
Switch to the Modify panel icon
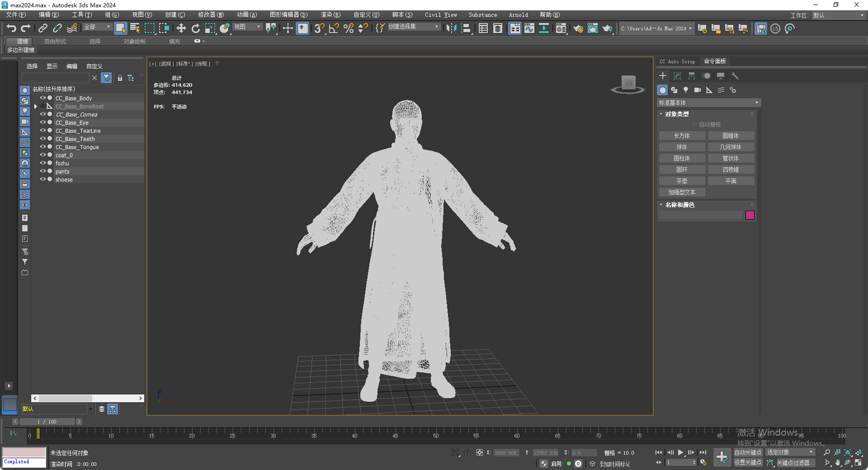[x=677, y=76]
